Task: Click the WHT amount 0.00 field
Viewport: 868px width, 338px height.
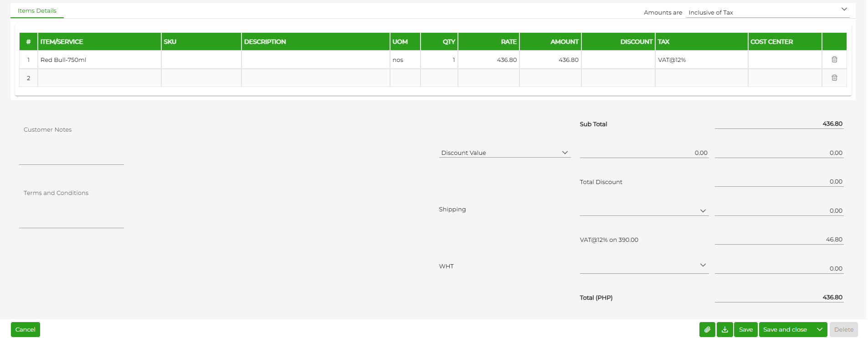Action: pyautogui.click(x=779, y=268)
